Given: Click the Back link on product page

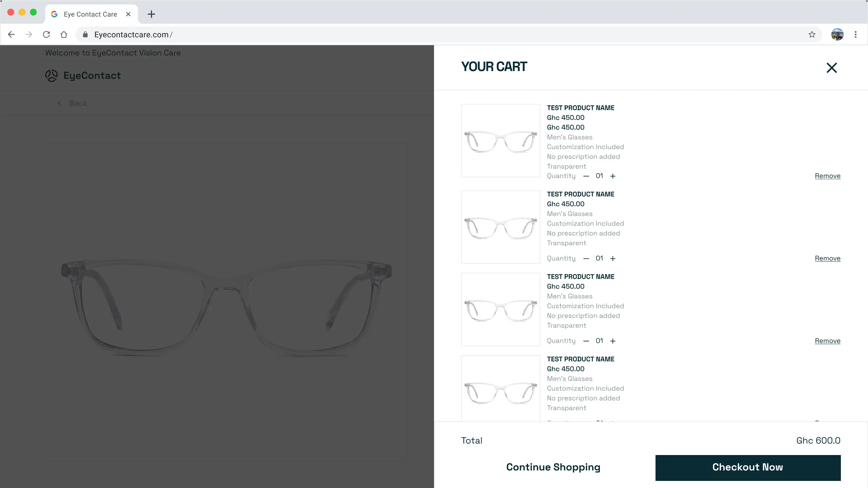Looking at the screenshot, I should click(x=78, y=103).
